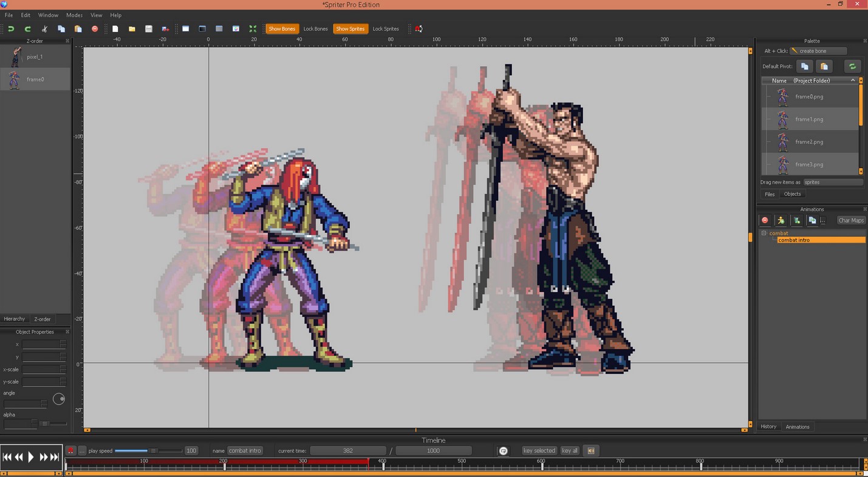Create a new project with the blank page icon
This screenshot has height=477, width=868.
tap(115, 29)
